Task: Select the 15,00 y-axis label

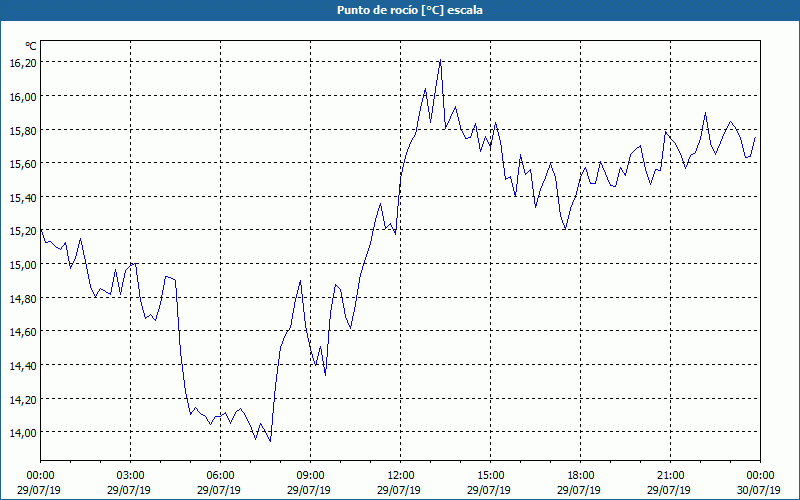Action: [x=23, y=265]
